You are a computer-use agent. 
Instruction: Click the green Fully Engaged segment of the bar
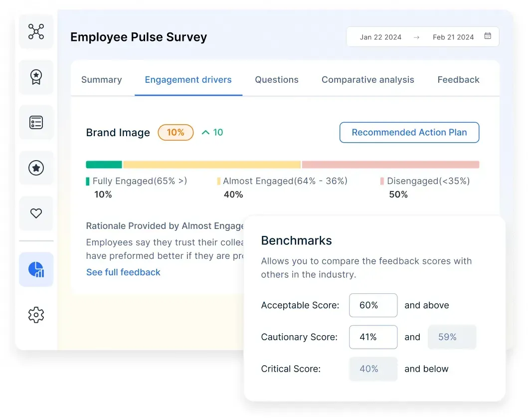[104, 164]
